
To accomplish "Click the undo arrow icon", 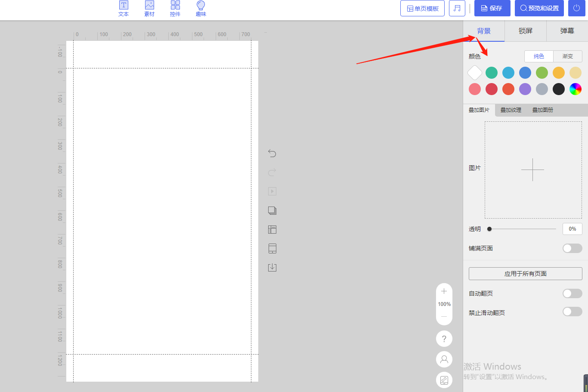I will pyautogui.click(x=272, y=153).
